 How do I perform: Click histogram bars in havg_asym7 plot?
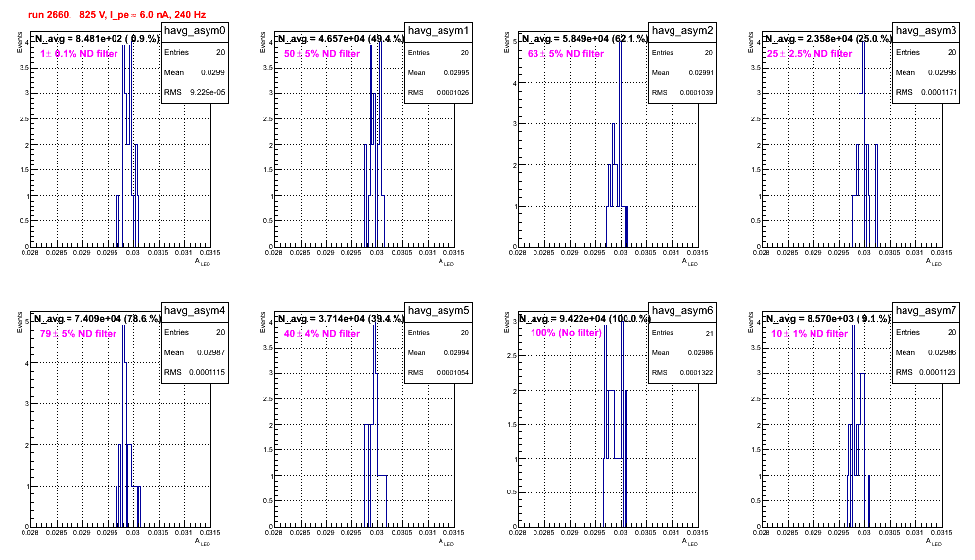(x=859, y=426)
